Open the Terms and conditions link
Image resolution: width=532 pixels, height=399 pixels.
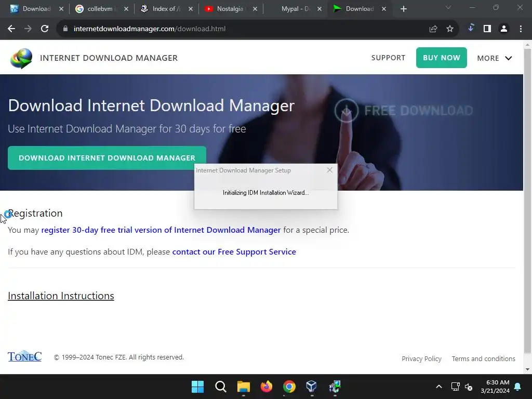point(484,358)
